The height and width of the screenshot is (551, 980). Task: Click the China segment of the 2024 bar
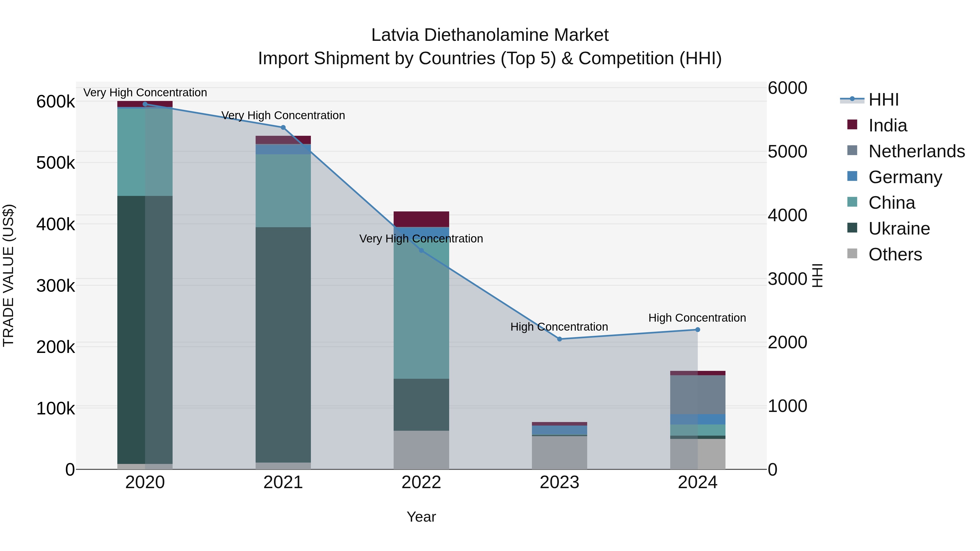coord(698,430)
